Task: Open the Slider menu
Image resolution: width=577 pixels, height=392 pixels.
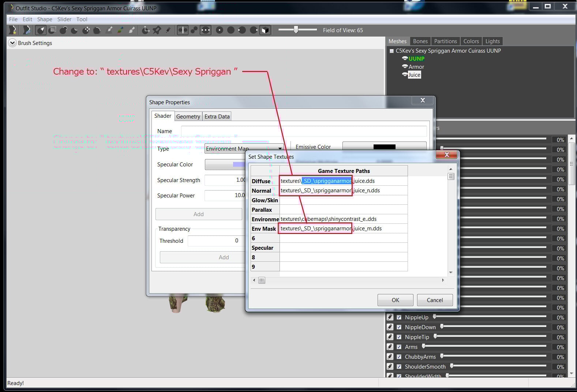Action: (64, 19)
